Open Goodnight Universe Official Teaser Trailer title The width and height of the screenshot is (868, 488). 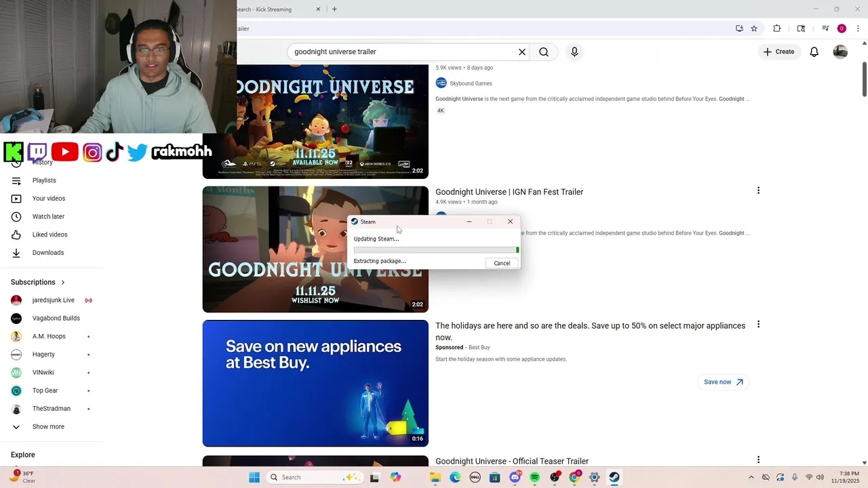point(512,462)
